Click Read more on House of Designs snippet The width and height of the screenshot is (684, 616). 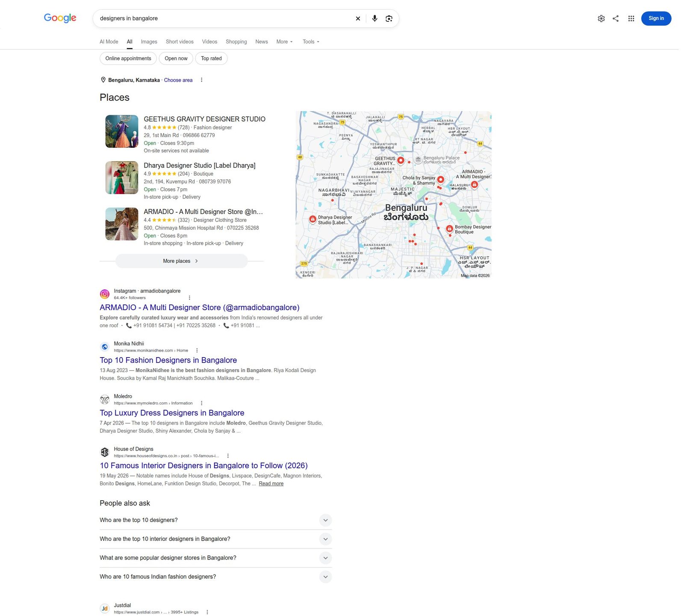[x=271, y=484]
